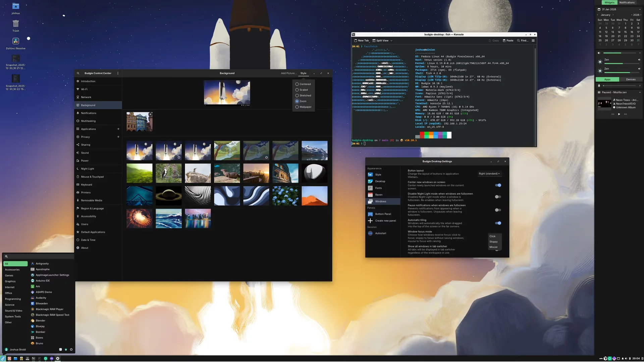The height and width of the screenshot is (362, 644).
Task: Choose Sloppy window focus mode
Action: click(493, 241)
